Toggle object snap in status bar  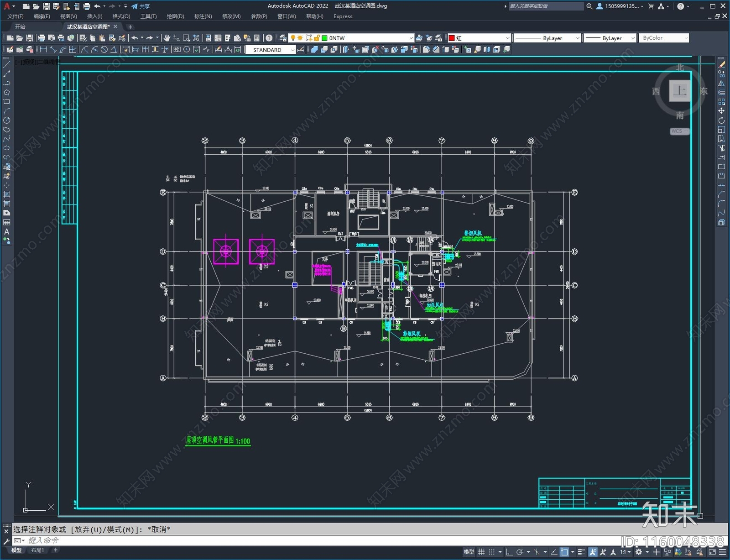[x=564, y=552]
